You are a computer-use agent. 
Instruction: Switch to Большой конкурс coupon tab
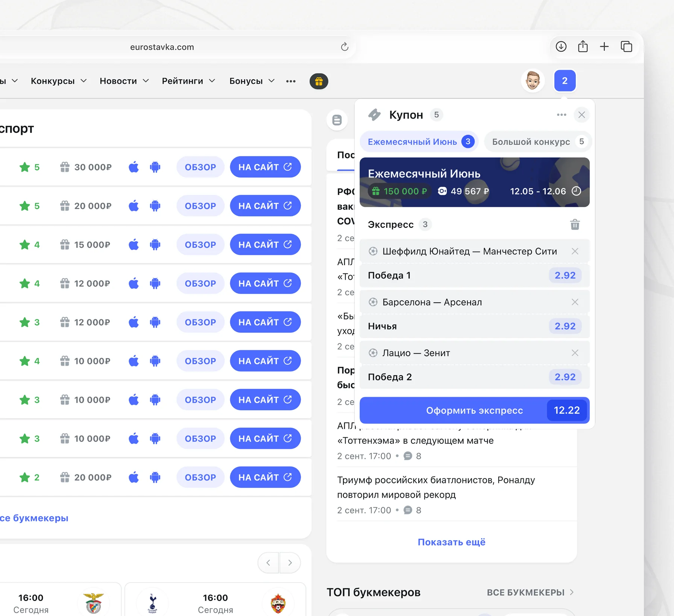pos(538,142)
